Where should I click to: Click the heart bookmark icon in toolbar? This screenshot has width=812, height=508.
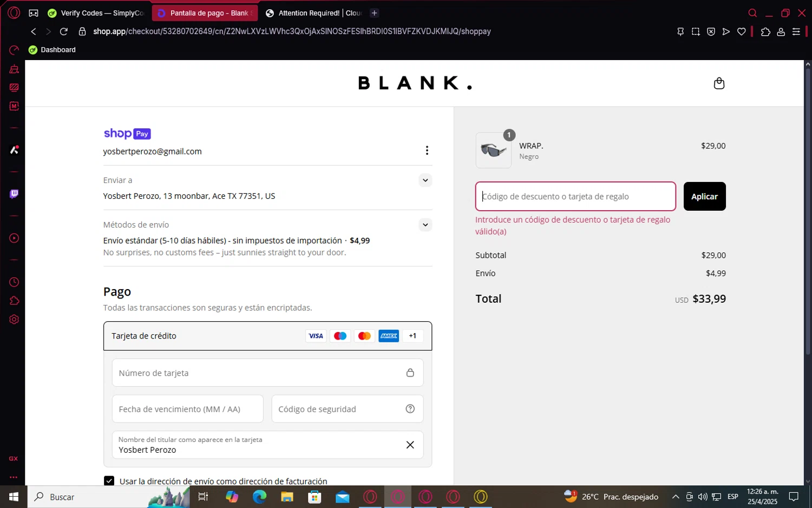(742, 31)
